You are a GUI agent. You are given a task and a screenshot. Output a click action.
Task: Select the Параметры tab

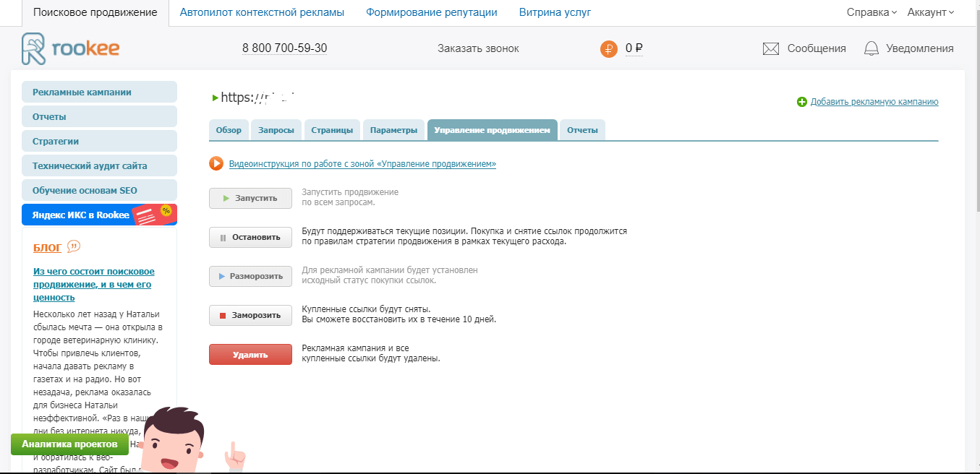[393, 130]
